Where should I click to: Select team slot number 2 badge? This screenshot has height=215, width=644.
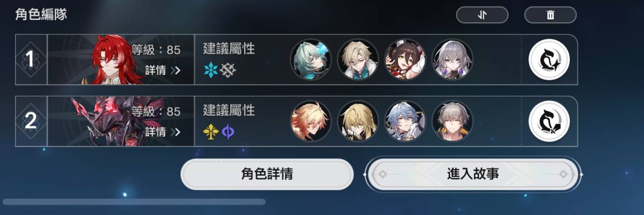[31, 121]
